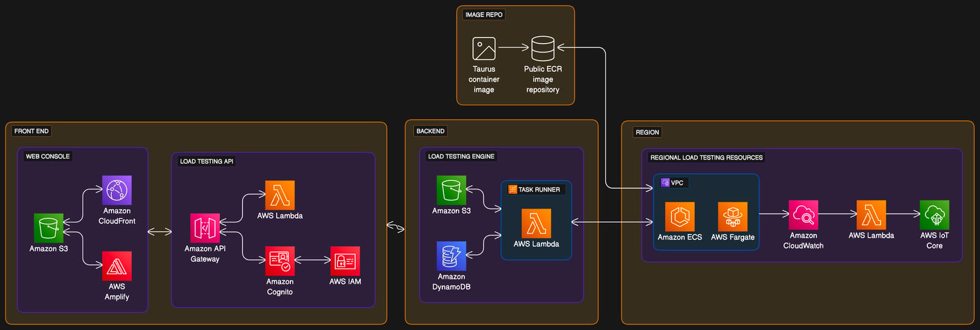Image resolution: width=980 pixels, height=330 pixels.
Task: Select the Public ECR image repository icon
Action: pyautogui.click(x=543, y=48)
